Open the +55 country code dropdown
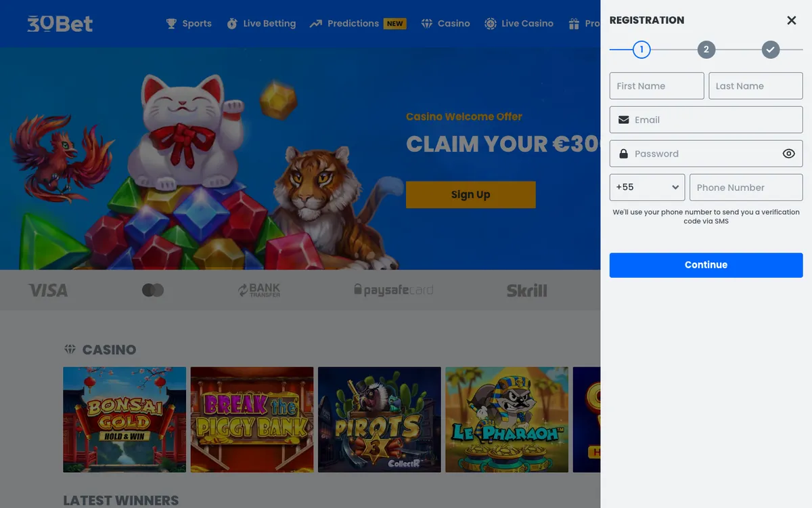 point(648,188)
